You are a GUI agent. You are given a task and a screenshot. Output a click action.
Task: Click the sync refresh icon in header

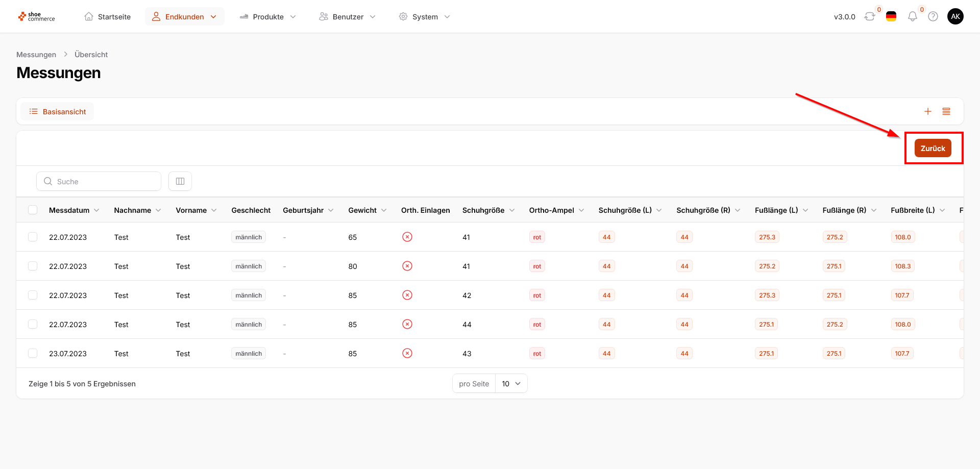(869, 17)
